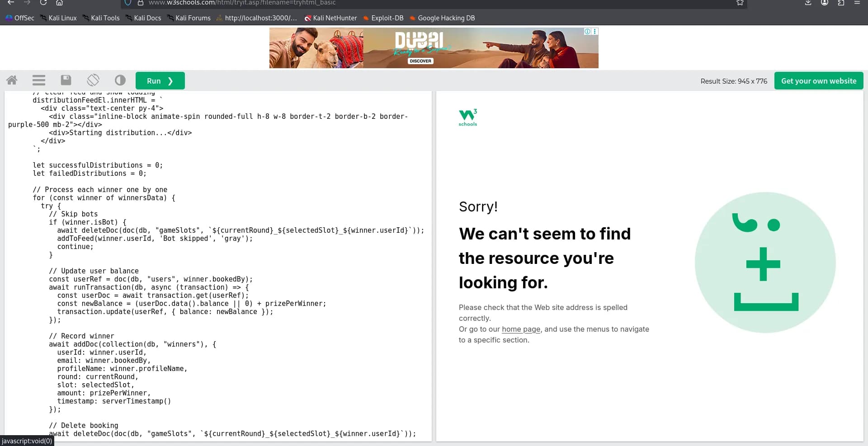Rotate the editor layout orientation
Screen dimensions: 868x446
(93, 80)
